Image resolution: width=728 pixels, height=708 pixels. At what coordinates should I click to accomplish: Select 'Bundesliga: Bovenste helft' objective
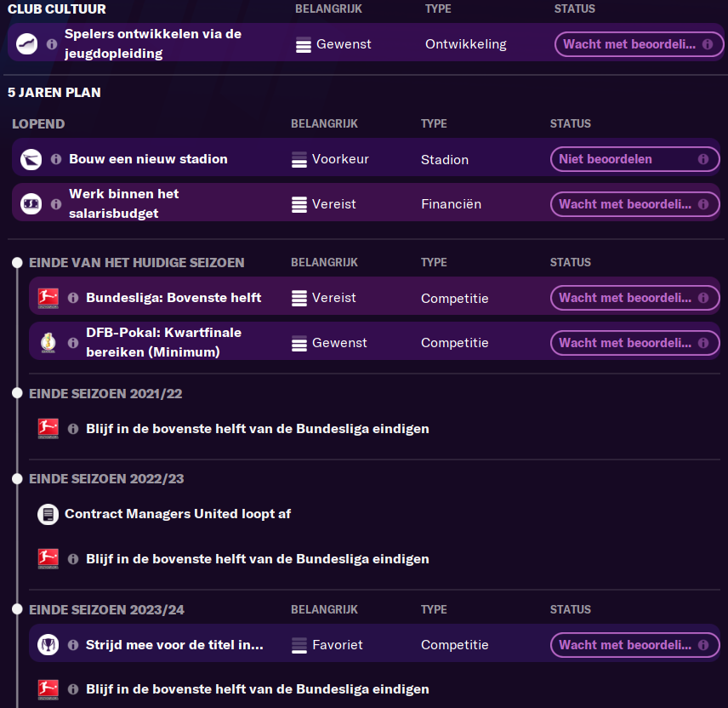point(173,298)
